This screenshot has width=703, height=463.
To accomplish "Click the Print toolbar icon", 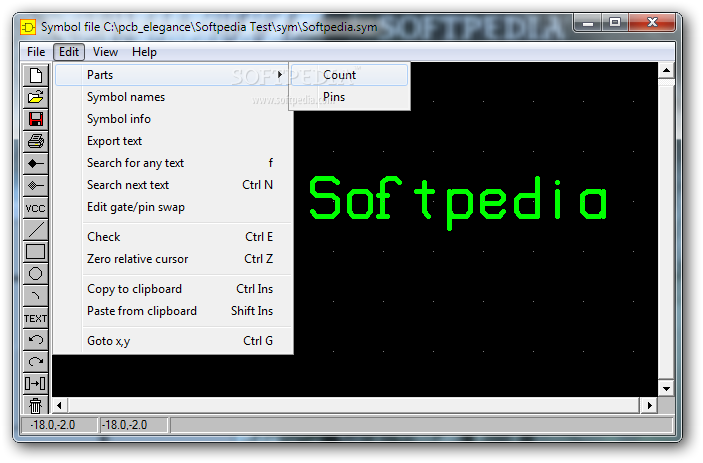I will pos(35,141).
